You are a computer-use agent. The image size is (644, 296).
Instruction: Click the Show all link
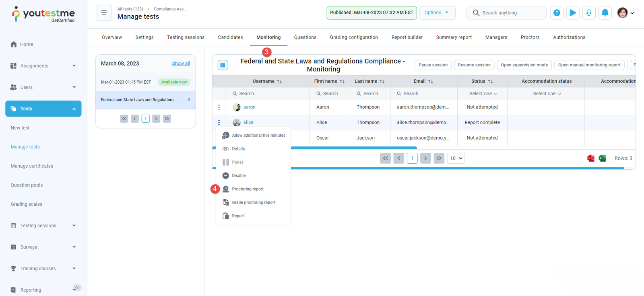coord(181,64)
